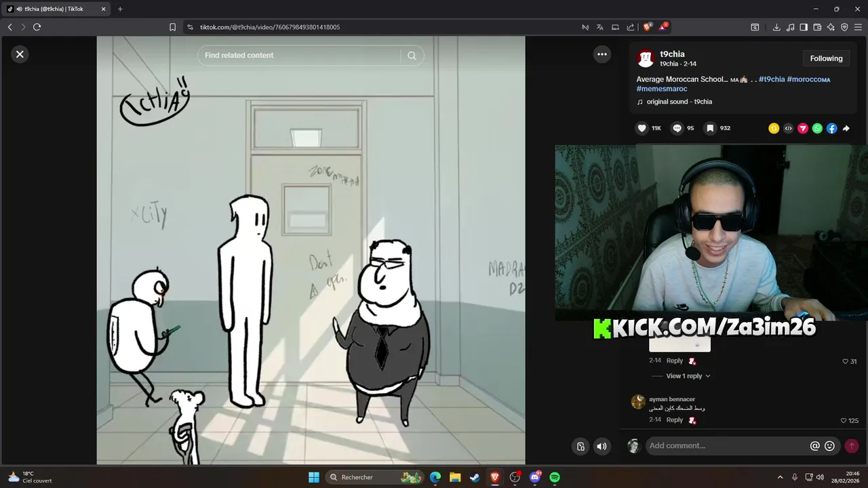This screenshot has width=868, height=488.
Task: Open the browser hamburger main menu
Action: [x=858, y=27]
